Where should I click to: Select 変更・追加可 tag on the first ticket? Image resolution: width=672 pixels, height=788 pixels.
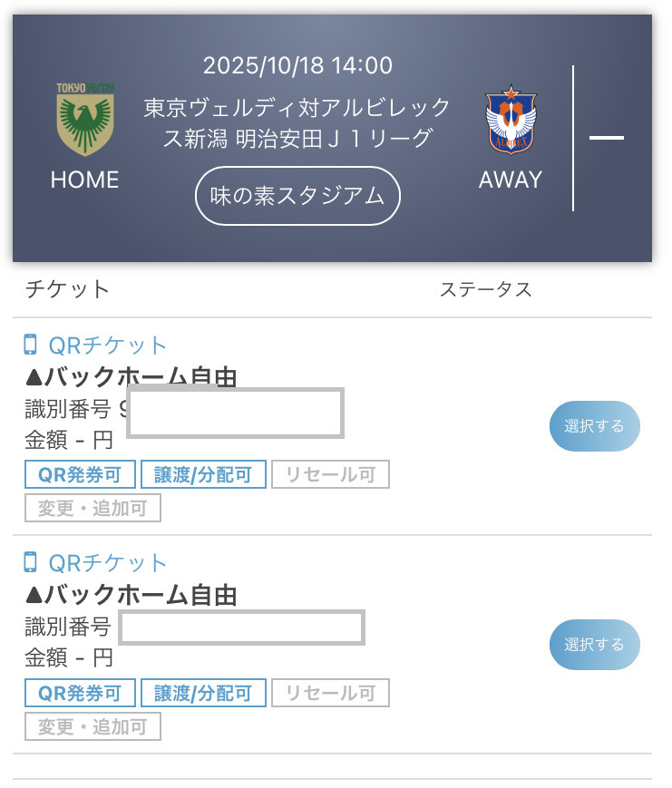click(93, 508)
